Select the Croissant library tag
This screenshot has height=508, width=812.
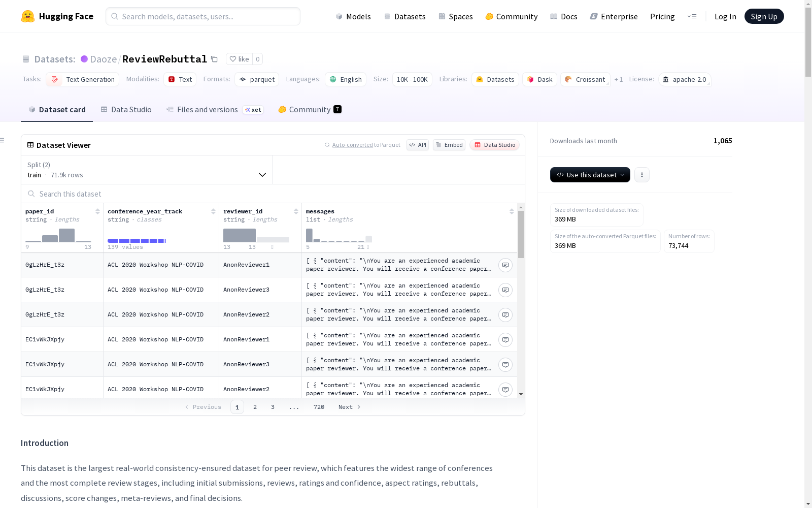585,79
